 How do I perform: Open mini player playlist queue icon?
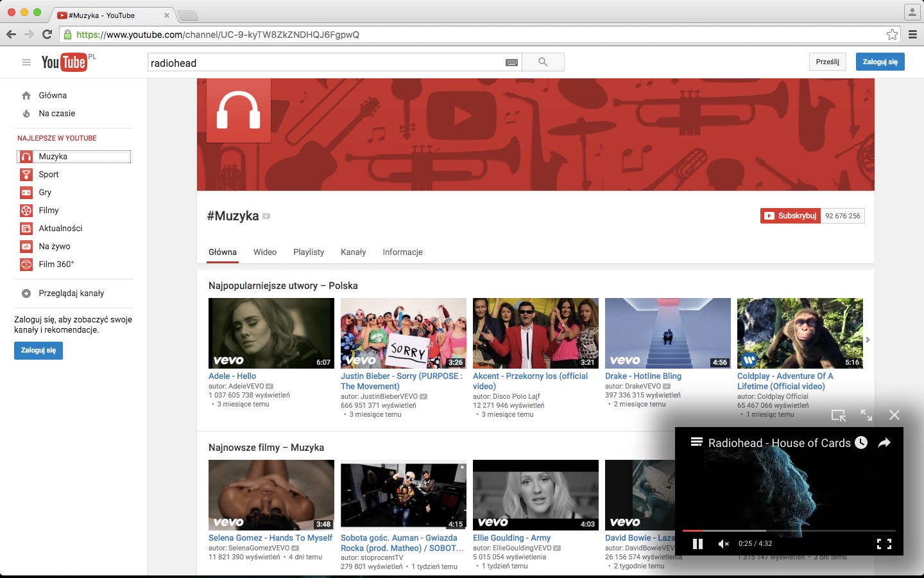pyautogui.click(x=696, y=442)
